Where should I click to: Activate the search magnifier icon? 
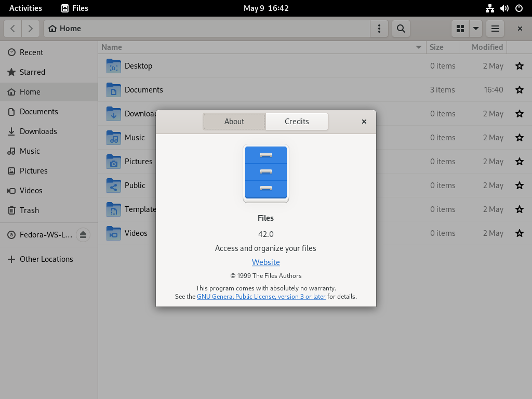pos(401,29)
